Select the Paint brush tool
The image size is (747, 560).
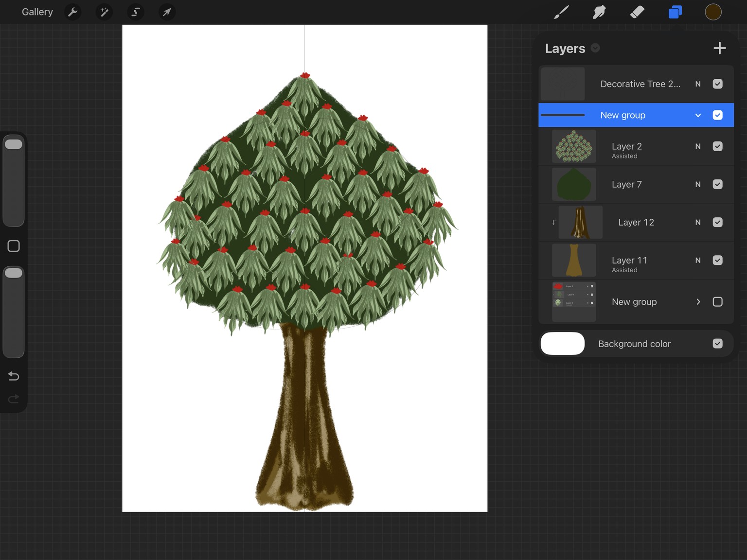coord(561,12)
